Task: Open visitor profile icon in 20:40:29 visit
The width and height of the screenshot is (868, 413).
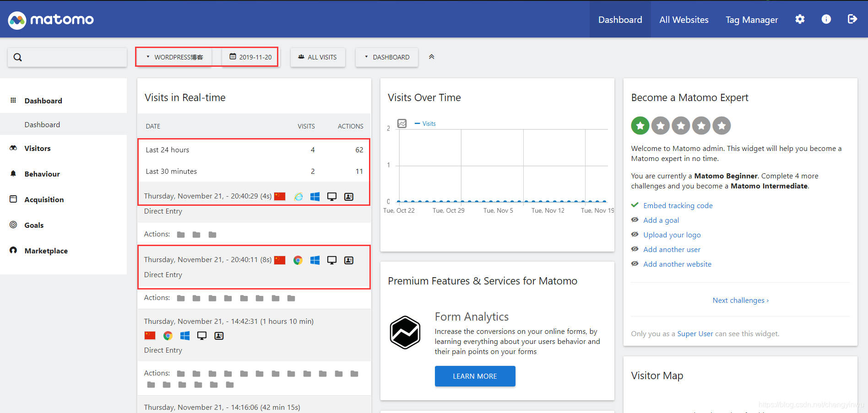Action: pyautogui.click(x=349, y=197)
